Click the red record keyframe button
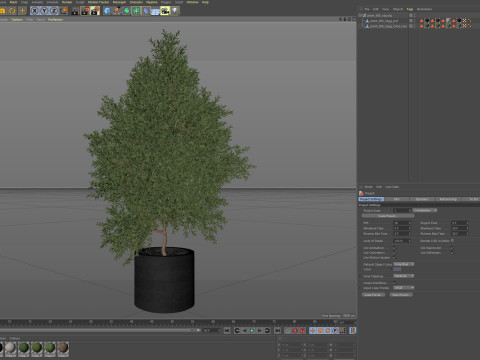This screenshot has height=360, width=480. (295, 330)
